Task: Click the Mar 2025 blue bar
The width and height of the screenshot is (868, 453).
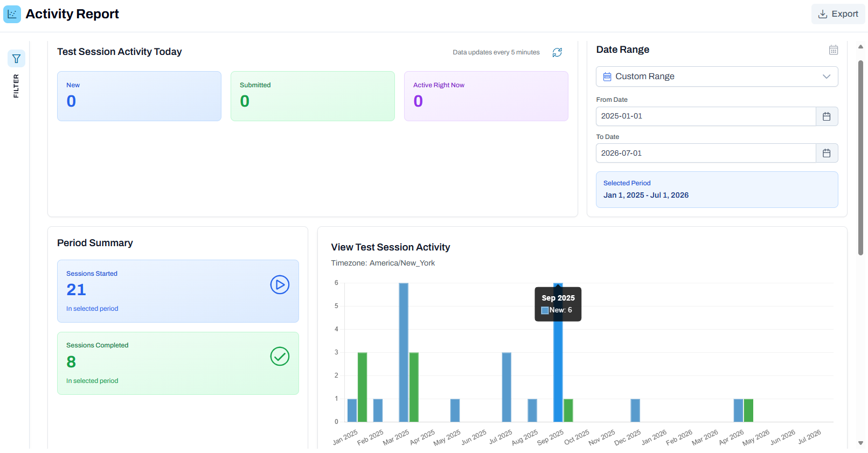Action: (404, 352)
